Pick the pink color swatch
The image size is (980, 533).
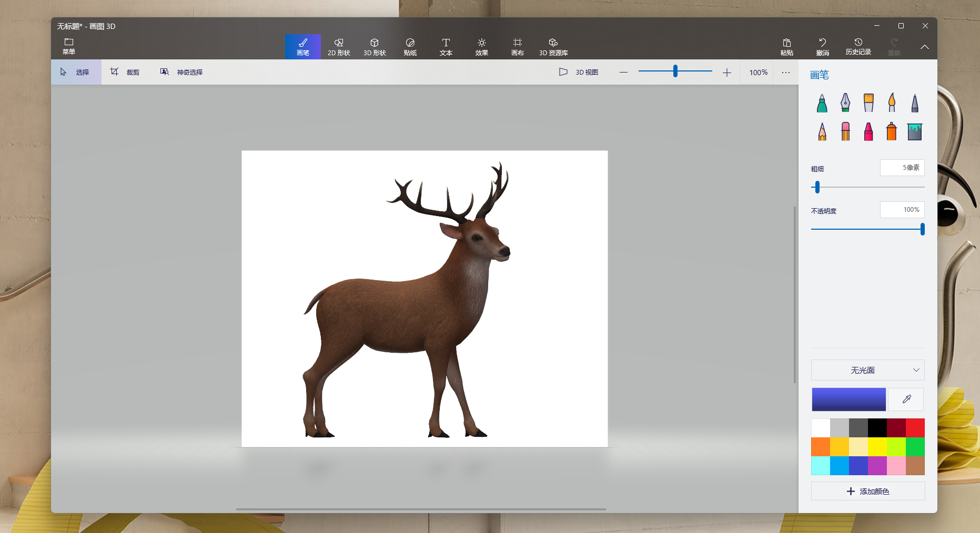[896, 466]
